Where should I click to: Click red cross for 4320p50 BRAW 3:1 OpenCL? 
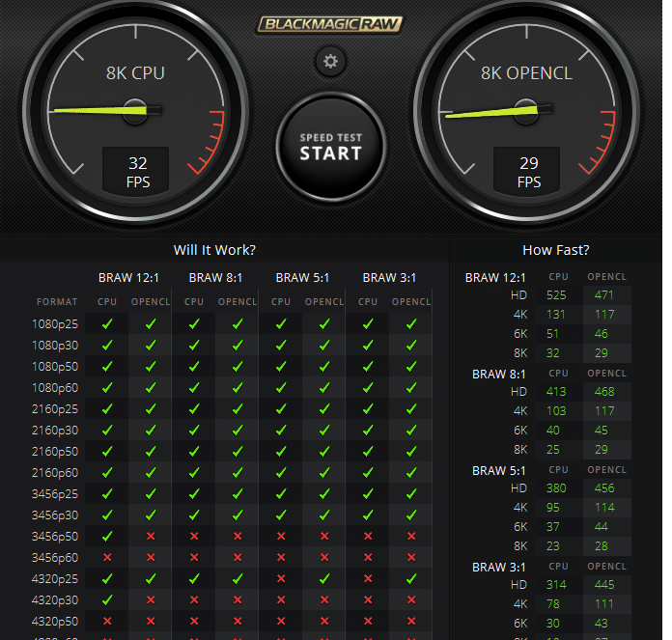point(411,621)
